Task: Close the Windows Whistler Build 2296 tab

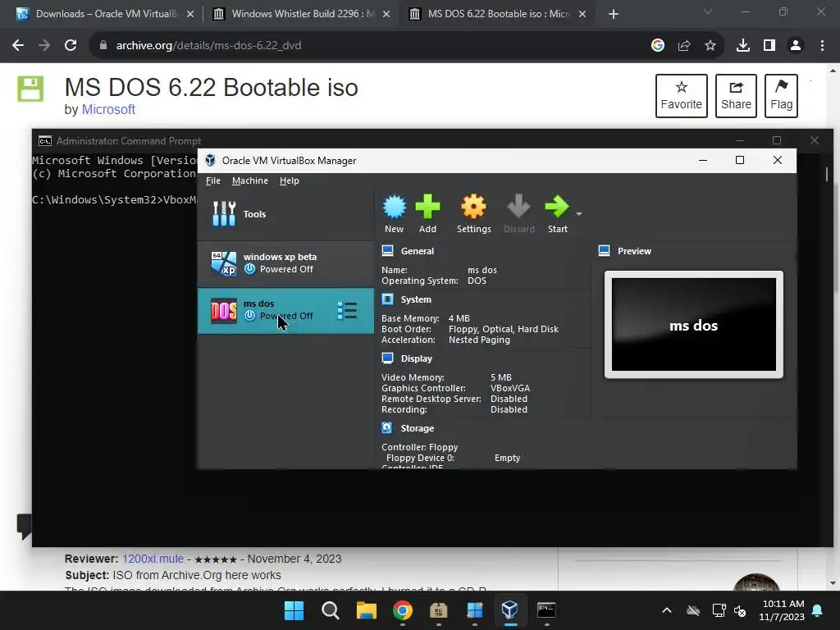Action: [x=386, y=14]
